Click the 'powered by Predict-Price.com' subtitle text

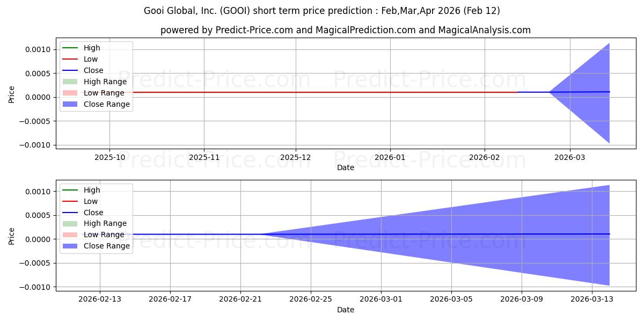coord(345,30)
